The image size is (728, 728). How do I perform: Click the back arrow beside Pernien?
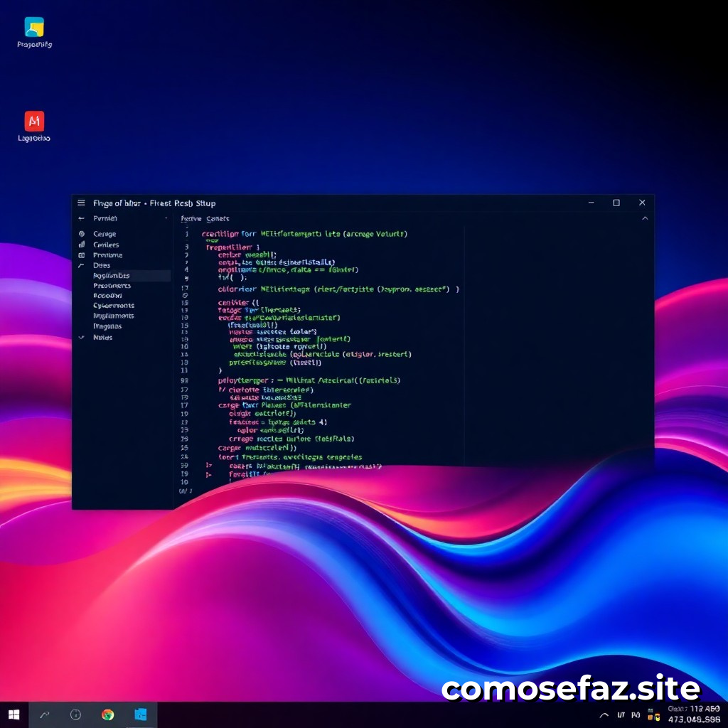point(81,219)
